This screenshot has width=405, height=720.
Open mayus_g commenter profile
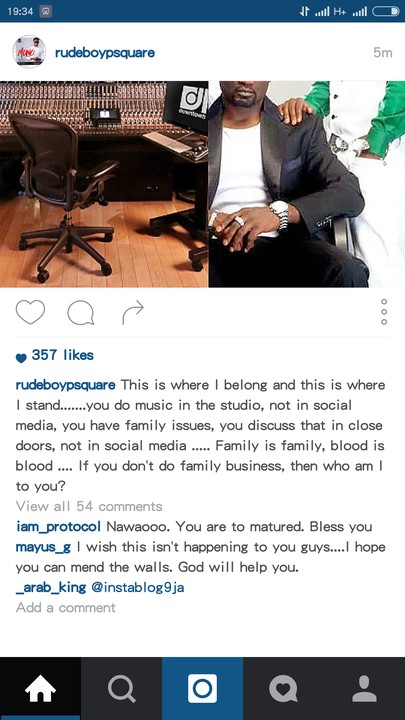[43, 547]
